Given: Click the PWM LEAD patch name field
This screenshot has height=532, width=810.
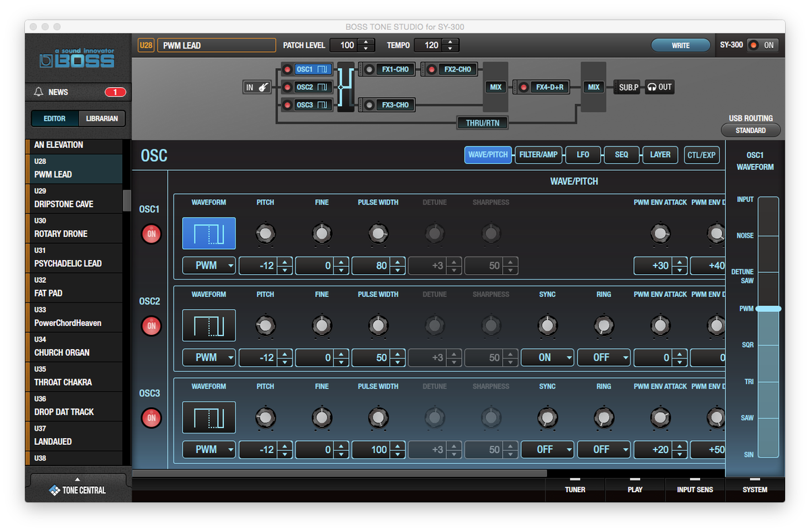Looking at the screenshot, I should click(x=216, y=45).
